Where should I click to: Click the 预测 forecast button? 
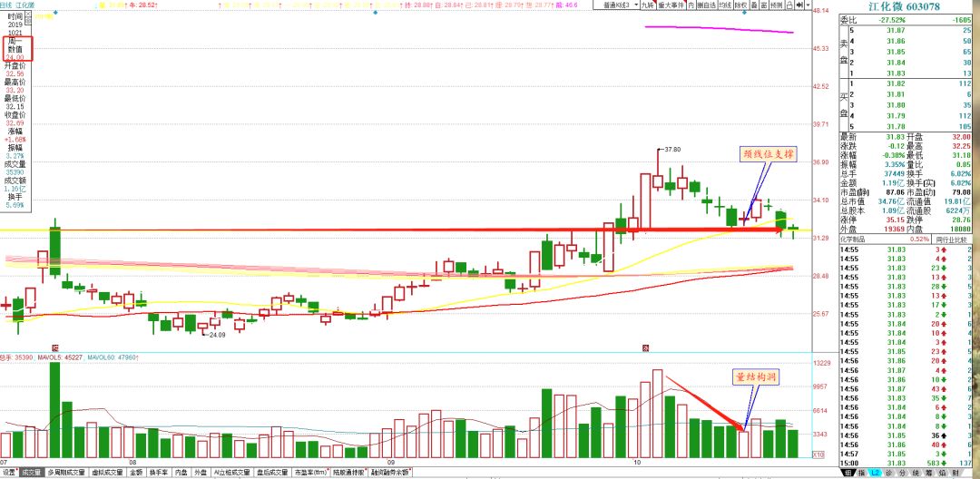(x=777, y=5)
